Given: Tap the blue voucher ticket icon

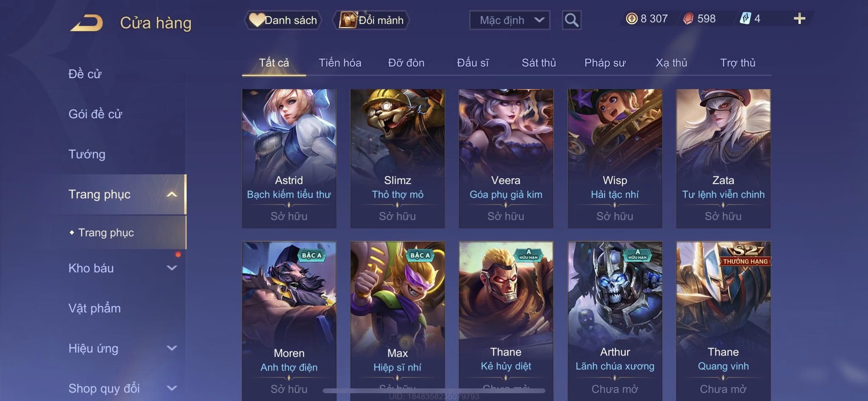Looking at the screenshot, I should 745,19.
